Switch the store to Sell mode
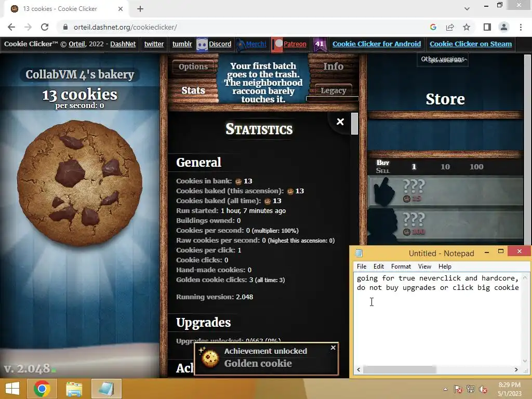This screenshot has height=399, width=532. point(383,170)
